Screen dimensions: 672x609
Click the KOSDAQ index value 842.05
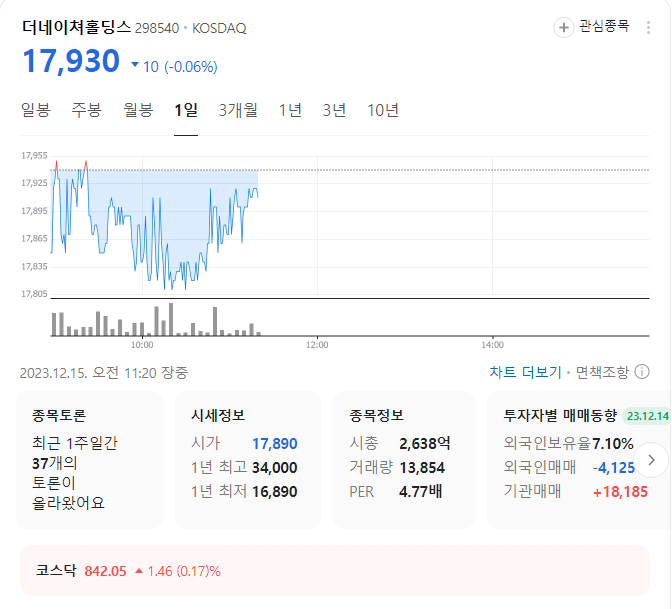[x=105, y=571]
